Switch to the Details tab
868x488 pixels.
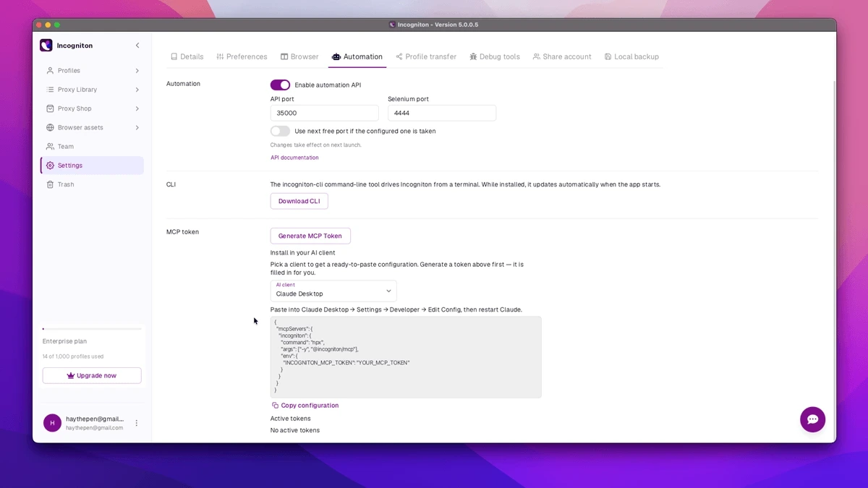point(187,56)
